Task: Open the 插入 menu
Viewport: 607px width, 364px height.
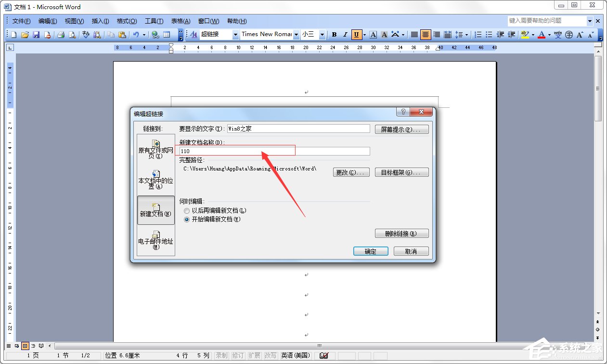Action: click(x=99, y=21)
